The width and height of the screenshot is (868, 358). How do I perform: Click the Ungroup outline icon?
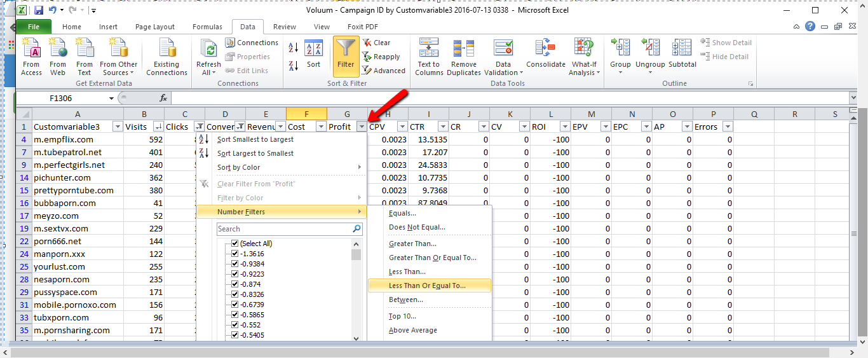tap(650, 48)
